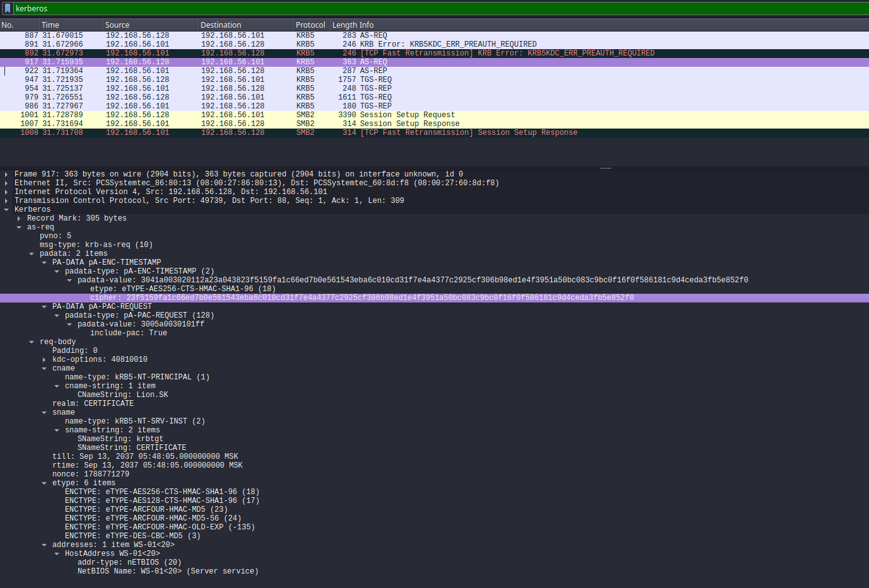The width and height of the screenshot is (869, 588).
Task: Collapse the etype: 6 items list
Action: point(44,483)
